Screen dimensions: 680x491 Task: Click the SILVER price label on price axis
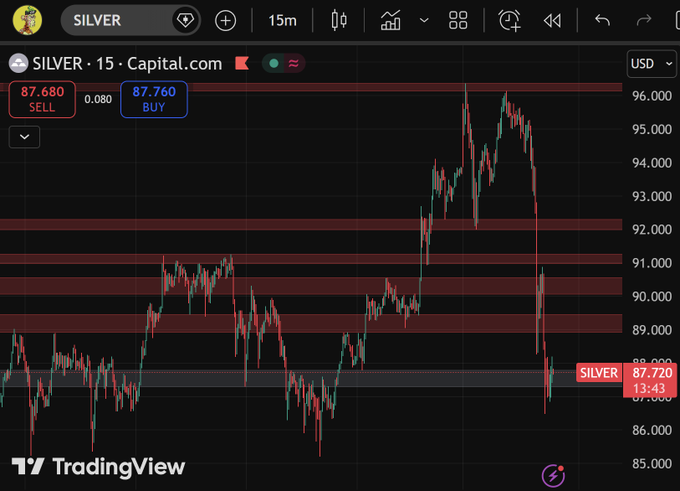[x=598, y=373]
